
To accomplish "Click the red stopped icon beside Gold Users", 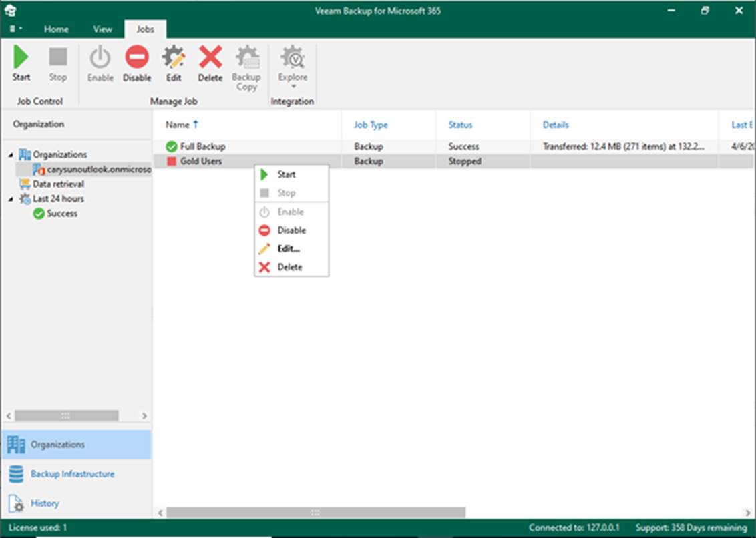I will click(x=171, y=161).
